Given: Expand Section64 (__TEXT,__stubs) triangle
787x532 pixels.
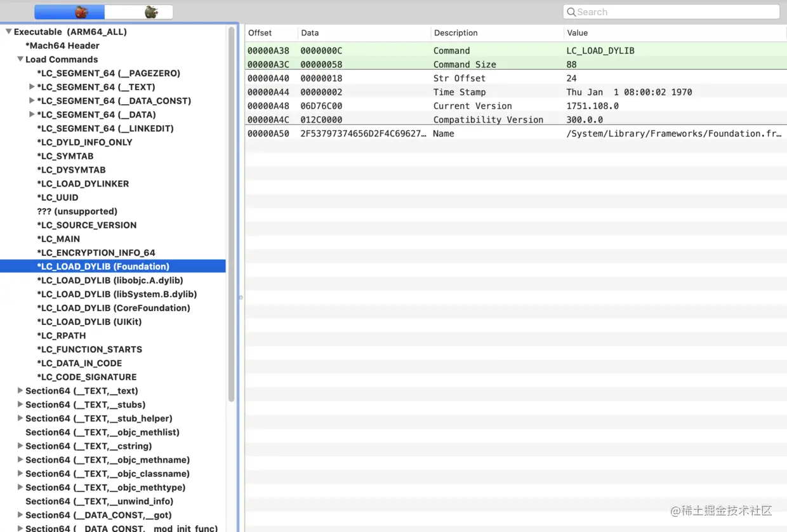Looking at the screenshot, I should tap(20, 405).
